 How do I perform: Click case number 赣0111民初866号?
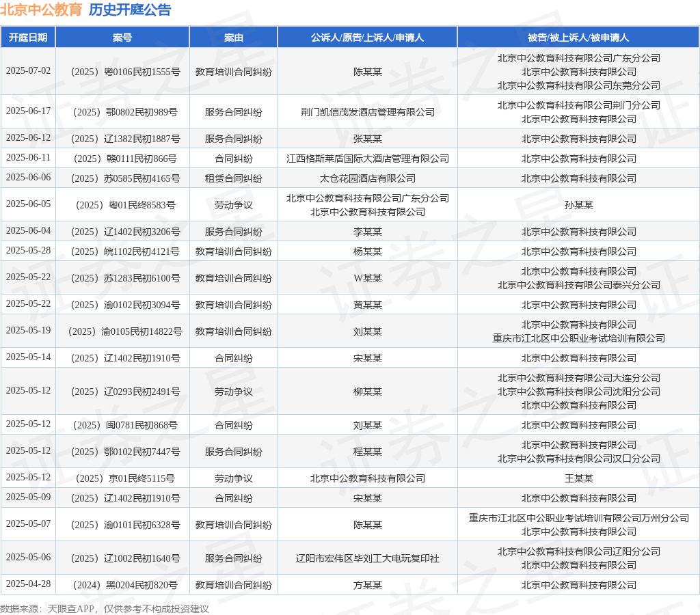tap(126, 159)
